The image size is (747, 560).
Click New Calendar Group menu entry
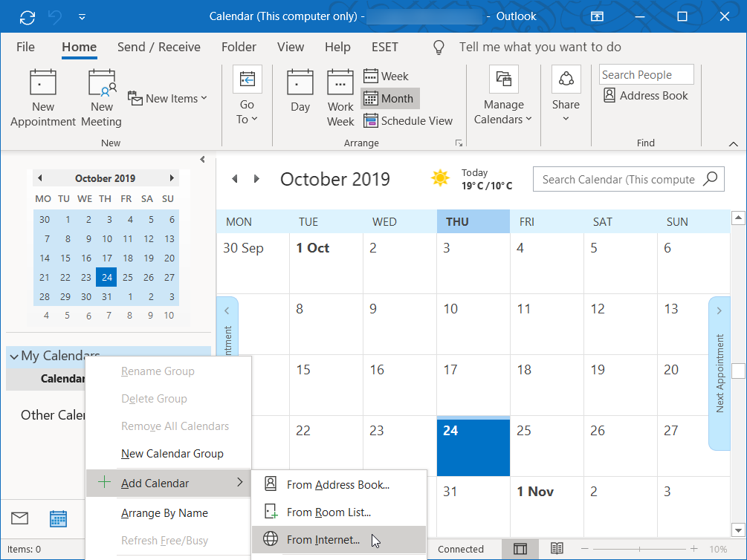172,454
